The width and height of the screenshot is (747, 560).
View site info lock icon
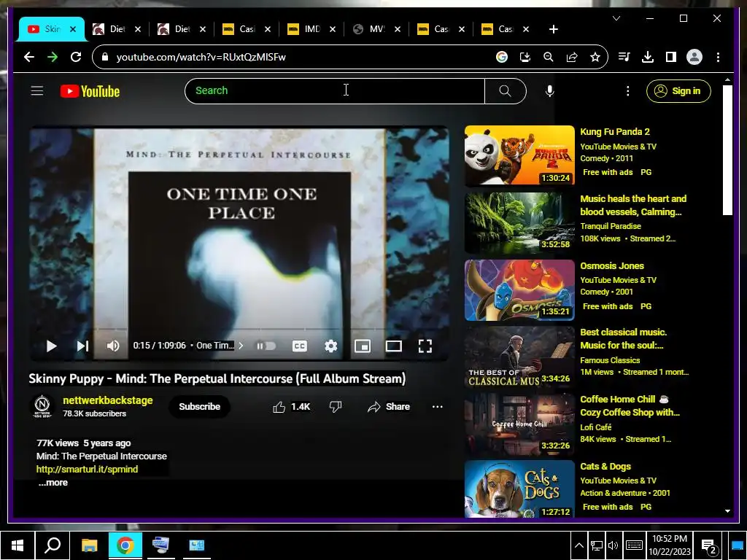pyautogui.click(x=105, y=57)
